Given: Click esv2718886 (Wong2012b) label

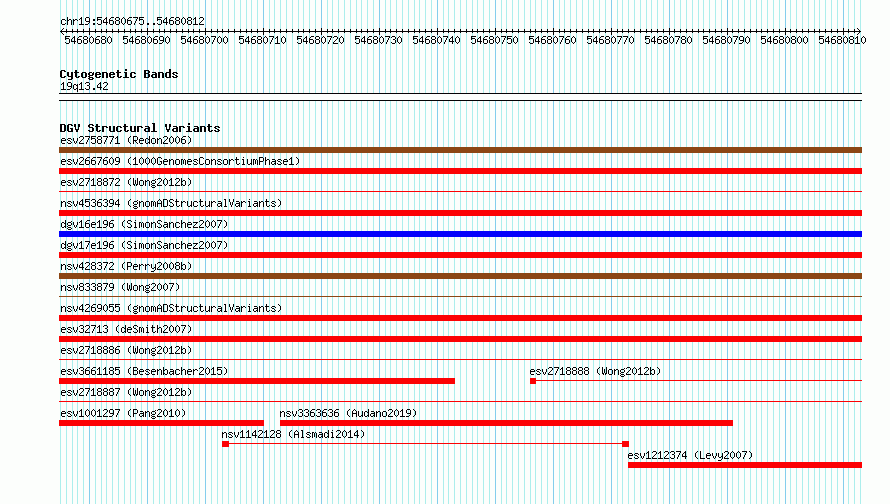Looking at the screenshot, I should pyautogui.click(x=126, y=350).
